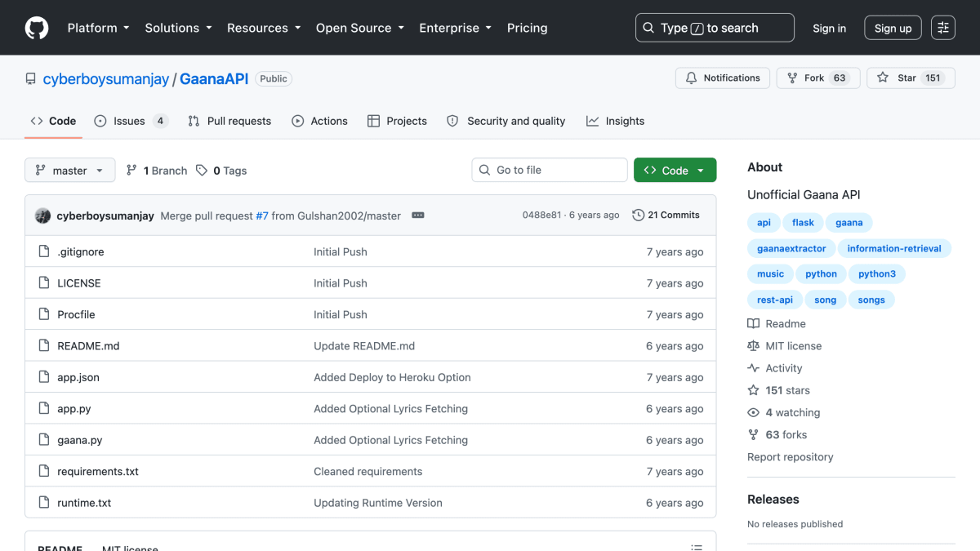
Task: Switch to the Insights tab
Action: pos(615,121)
